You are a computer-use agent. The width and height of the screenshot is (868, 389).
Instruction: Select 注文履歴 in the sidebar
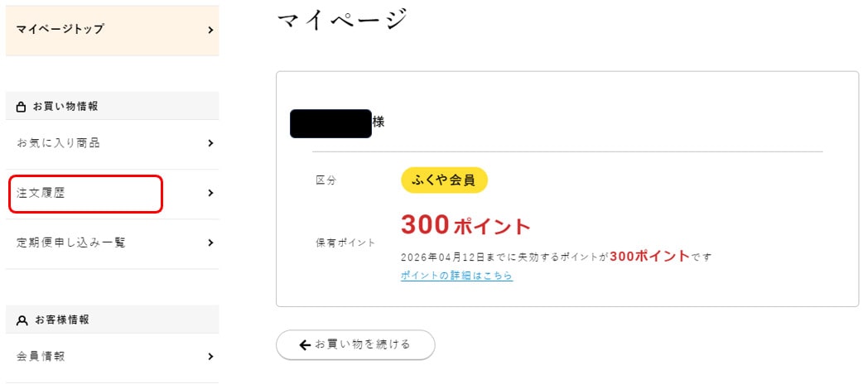click(113, 194)
